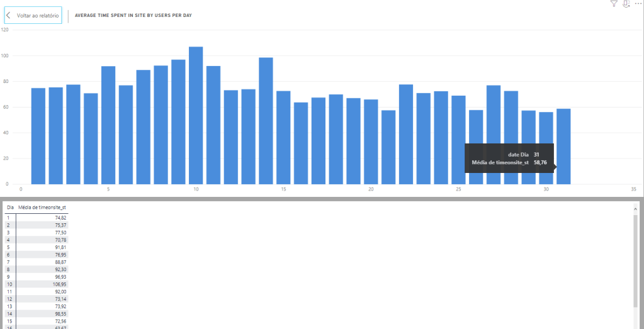Click the bar for day 5
Image resolution: width=644 pixels, height=329 pixels.
coord(108,125)
